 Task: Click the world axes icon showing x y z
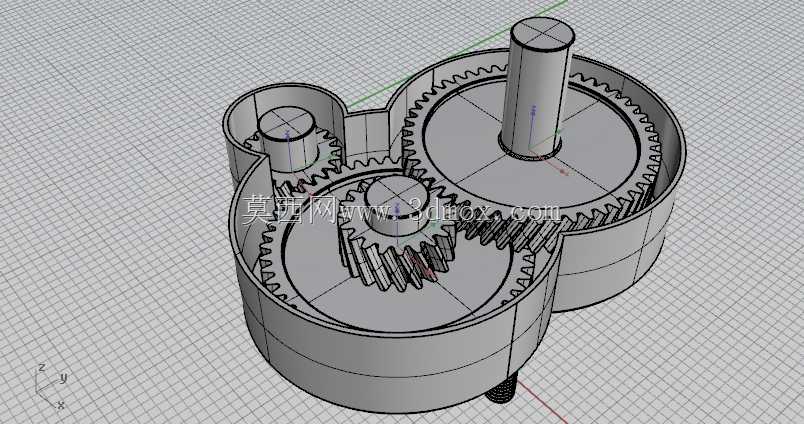(52, 386)
